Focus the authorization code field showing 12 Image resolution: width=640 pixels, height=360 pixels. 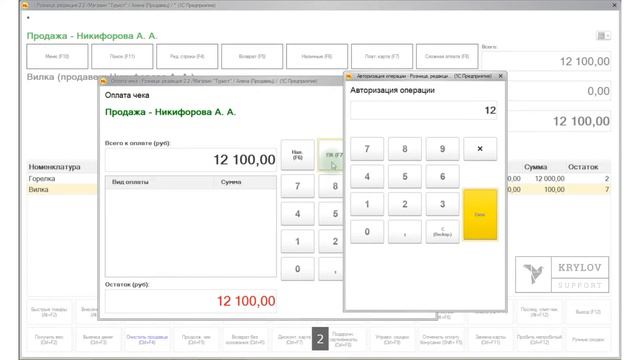pyautogui.click(x=424, y=110)
